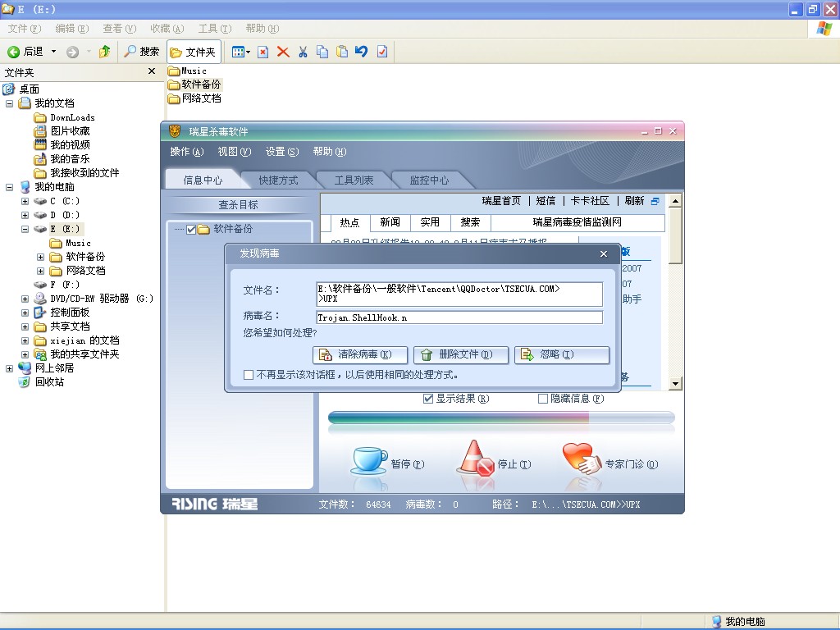Click 停止(T) cone icon

click(x=476, y=459)
